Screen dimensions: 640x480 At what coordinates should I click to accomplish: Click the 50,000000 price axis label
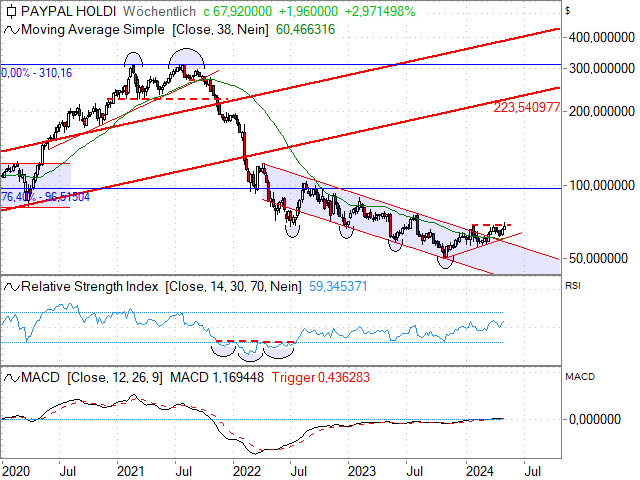coord(598,258)
